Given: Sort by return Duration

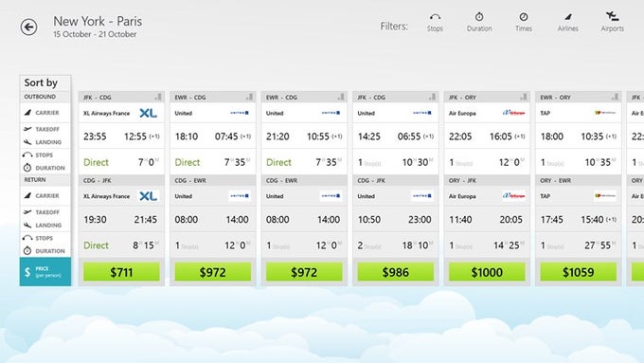Looking at the screenshot, I should pyautogui.click(x=45, y=251).
